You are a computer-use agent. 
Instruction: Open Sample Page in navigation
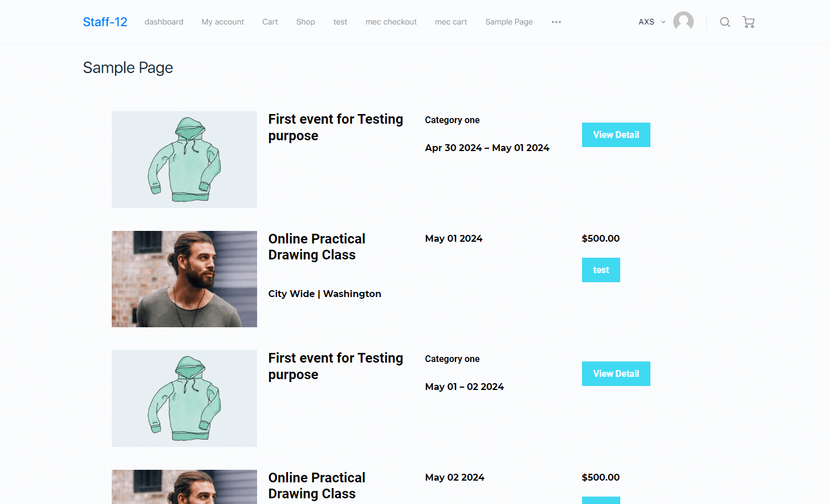point(509,22)
